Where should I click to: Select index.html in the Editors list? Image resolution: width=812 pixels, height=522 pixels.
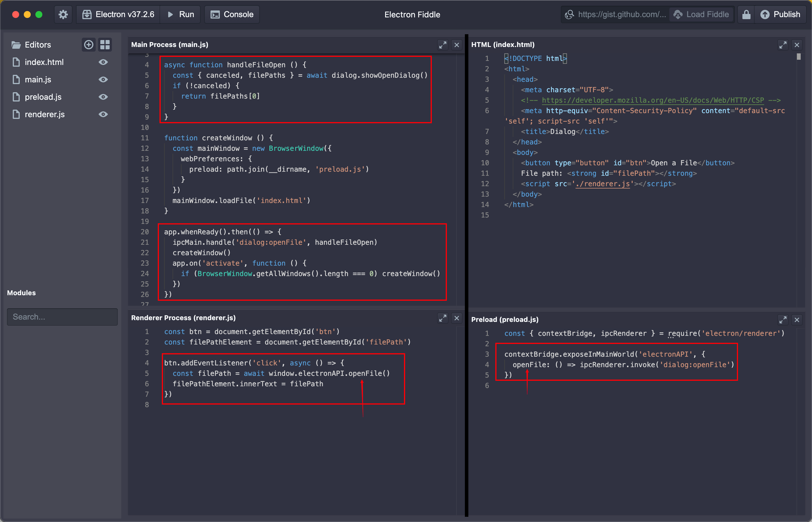click(44, 62)
